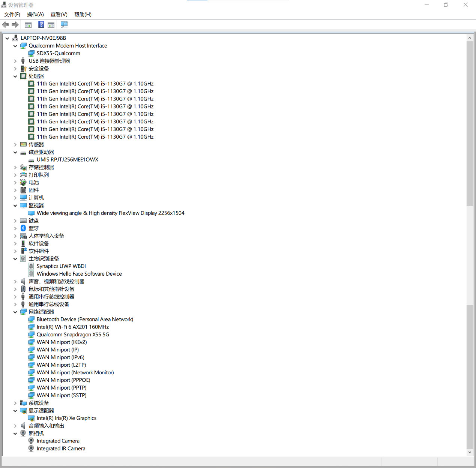Image resolution: width=476 pixels, height=468 pixels.
Task: Click the 存储控制器 icon
Action: [x=23, y=167]
